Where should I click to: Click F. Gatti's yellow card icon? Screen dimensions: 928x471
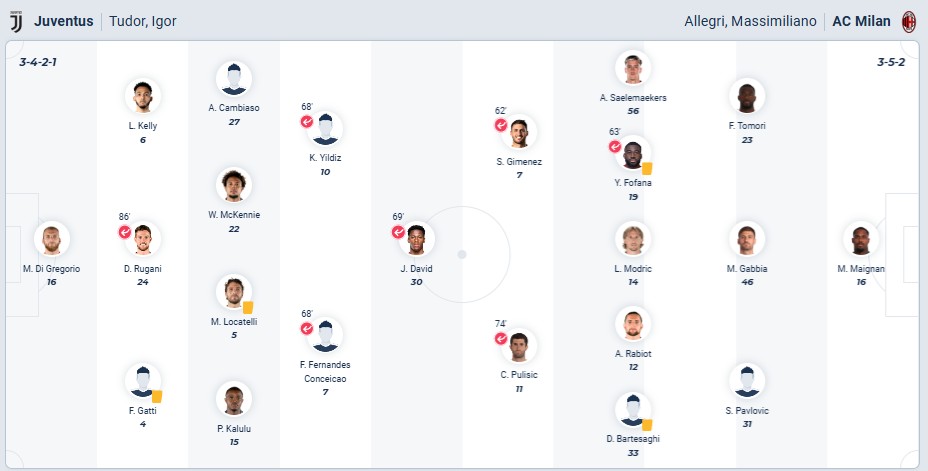tap(156, 396)
